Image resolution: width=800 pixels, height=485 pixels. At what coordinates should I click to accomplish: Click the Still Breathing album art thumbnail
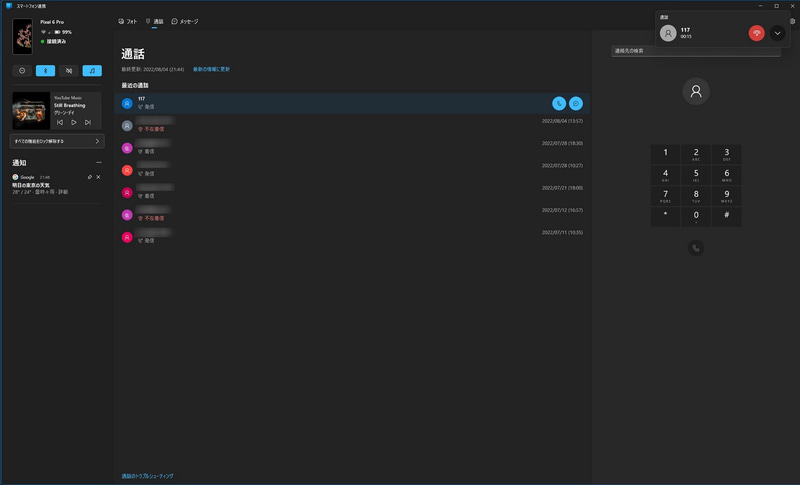[31, 111]
